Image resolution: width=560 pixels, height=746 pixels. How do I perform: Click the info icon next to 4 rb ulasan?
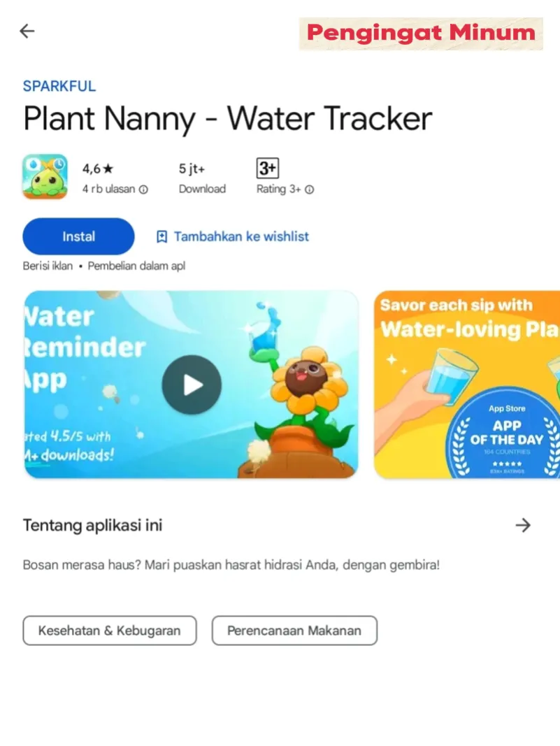(x=143, y=189)
